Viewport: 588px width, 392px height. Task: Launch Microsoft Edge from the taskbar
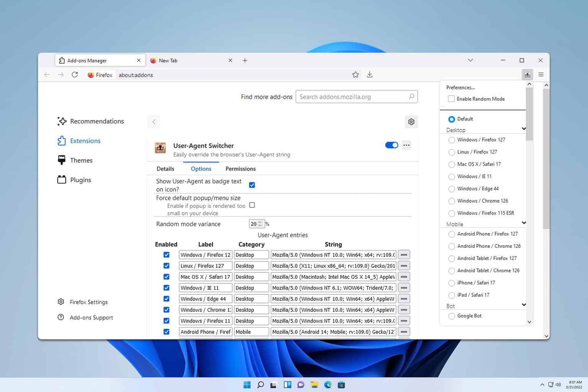[328, 385]
